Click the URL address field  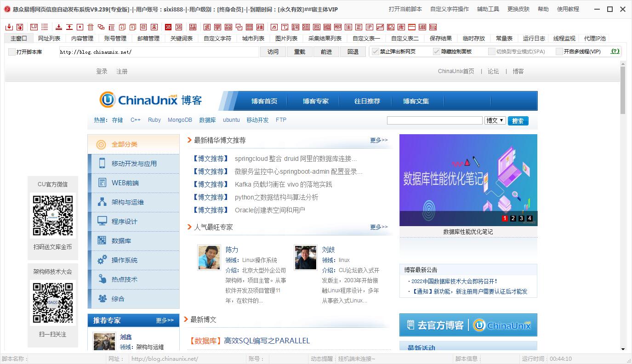click(159, 52)
